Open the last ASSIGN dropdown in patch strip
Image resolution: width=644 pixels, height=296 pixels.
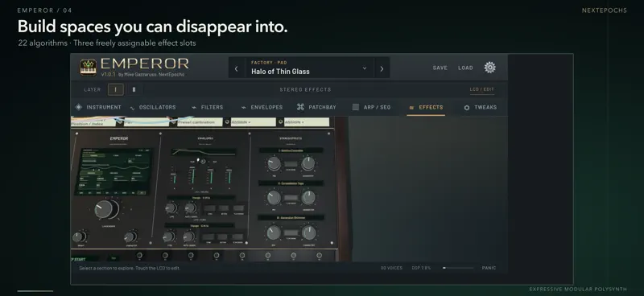(x=307, y=122)
